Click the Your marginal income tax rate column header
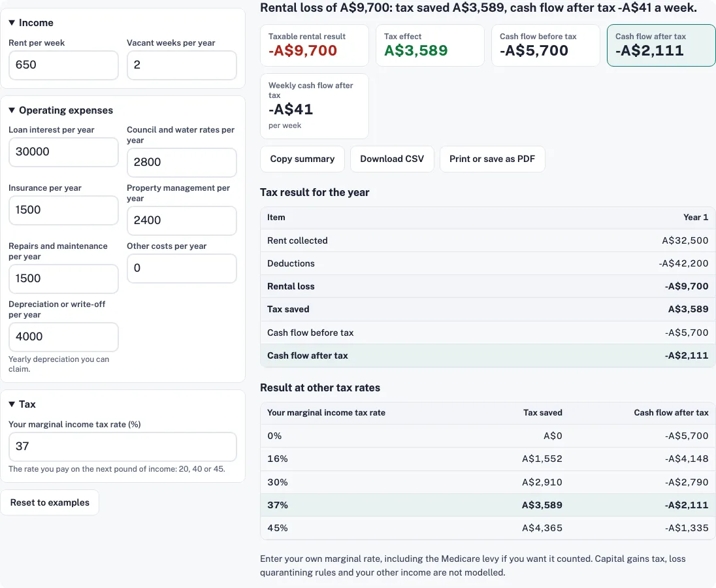This screenshot has width=716, height=588. click(x=326, y=413)
